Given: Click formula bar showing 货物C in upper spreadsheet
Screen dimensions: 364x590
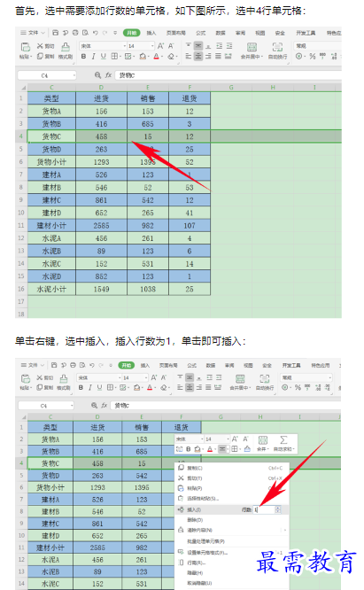Looking at the screenshot, I should (x=228, y=75).
